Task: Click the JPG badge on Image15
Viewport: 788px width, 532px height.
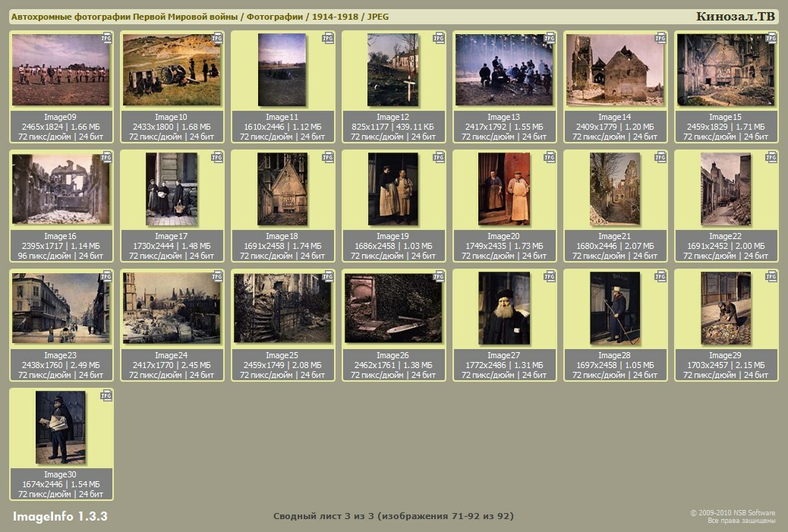Action: coord(771,38)
